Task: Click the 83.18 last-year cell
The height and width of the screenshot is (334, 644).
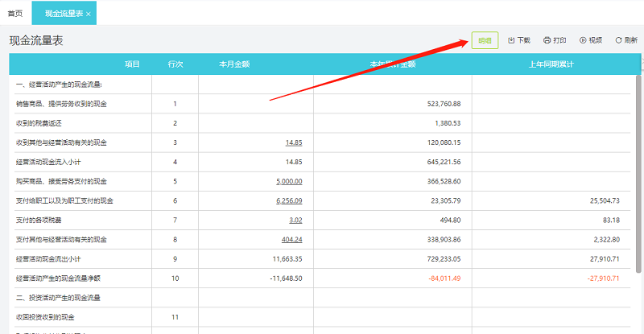Action: tap(611, 220)
